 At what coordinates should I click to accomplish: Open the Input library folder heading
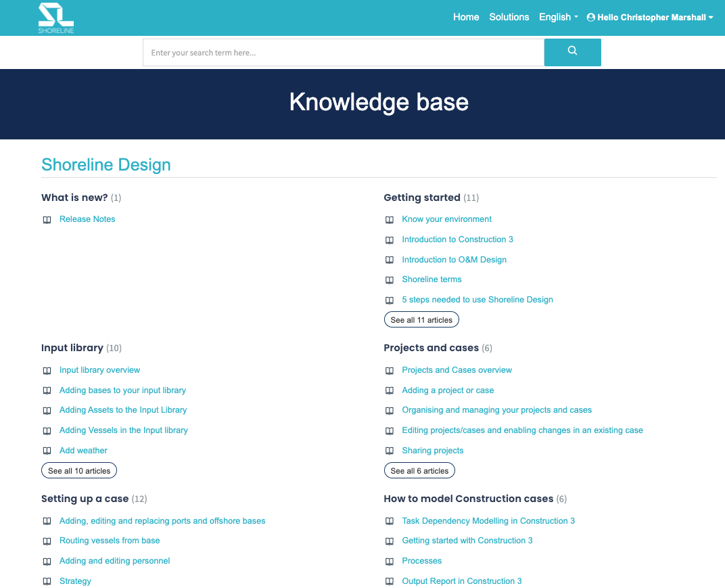[72, 348]
